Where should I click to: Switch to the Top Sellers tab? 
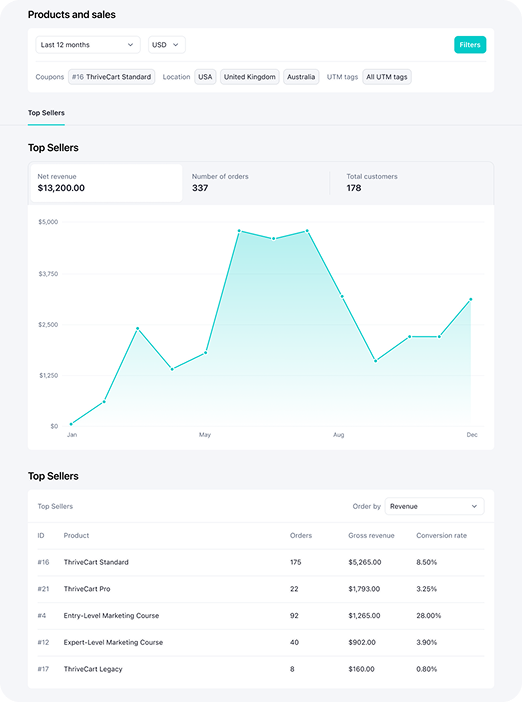pyautogui.click(x=46, y=113)
